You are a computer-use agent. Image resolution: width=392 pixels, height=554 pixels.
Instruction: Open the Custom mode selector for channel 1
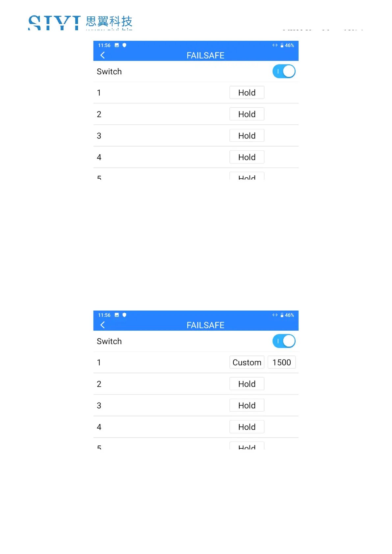tap(247, 363)
